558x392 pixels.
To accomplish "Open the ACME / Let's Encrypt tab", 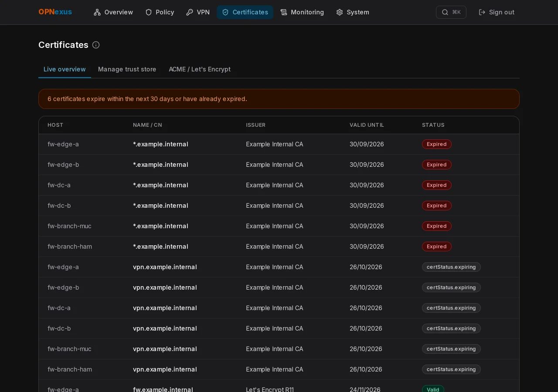I will tap(200, 69).
